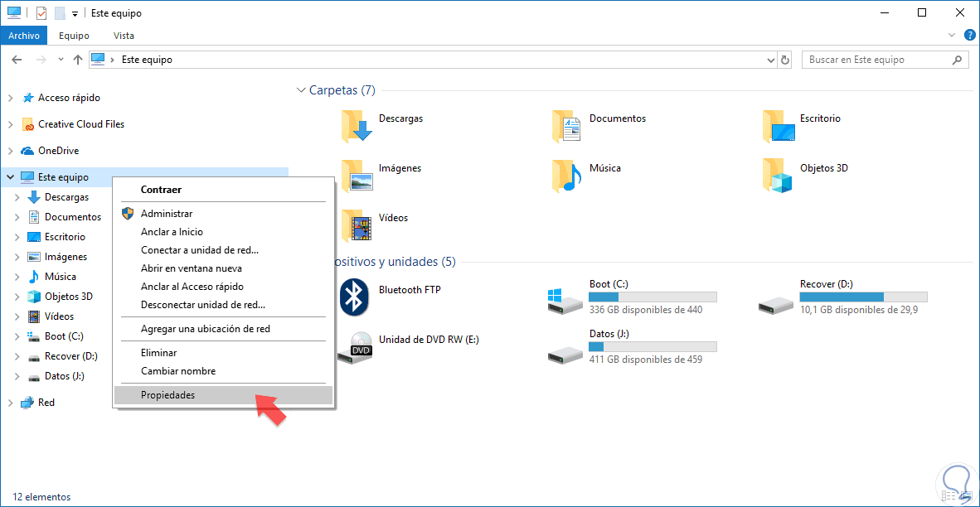The image size is (980, 507).
Task: Choose Administrar from the context menu
Action: [167, 214]
